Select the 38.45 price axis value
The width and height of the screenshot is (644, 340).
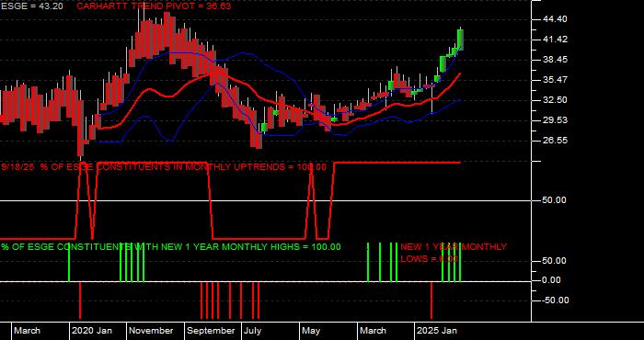pos(556,60)
